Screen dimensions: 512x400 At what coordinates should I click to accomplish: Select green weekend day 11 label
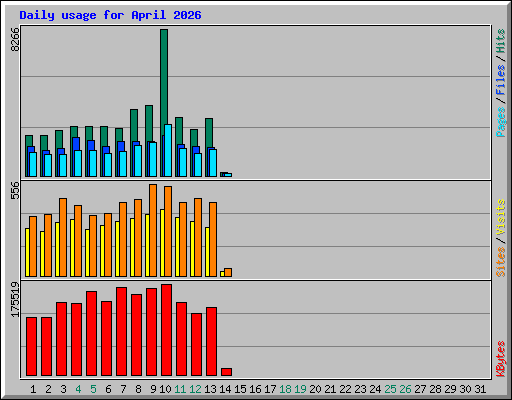pos(180,389)
